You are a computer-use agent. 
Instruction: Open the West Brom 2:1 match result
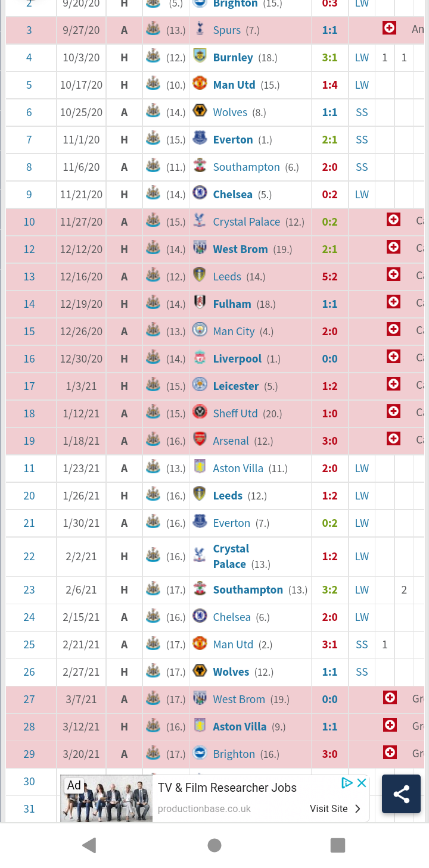point(329,249)
